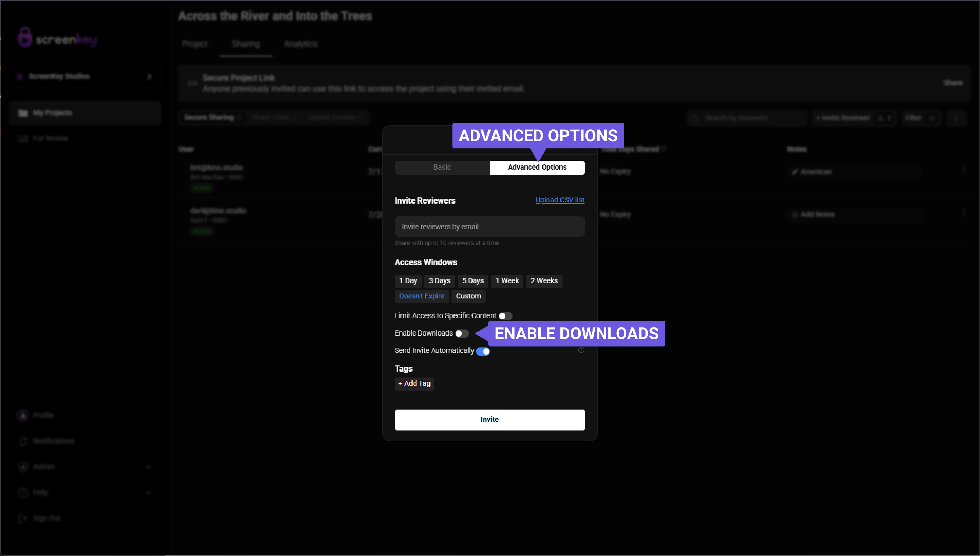The height and width of the screenshot is (556, 980).
Task: Expand the Admin section chevron
Action: tap(148, 467)
